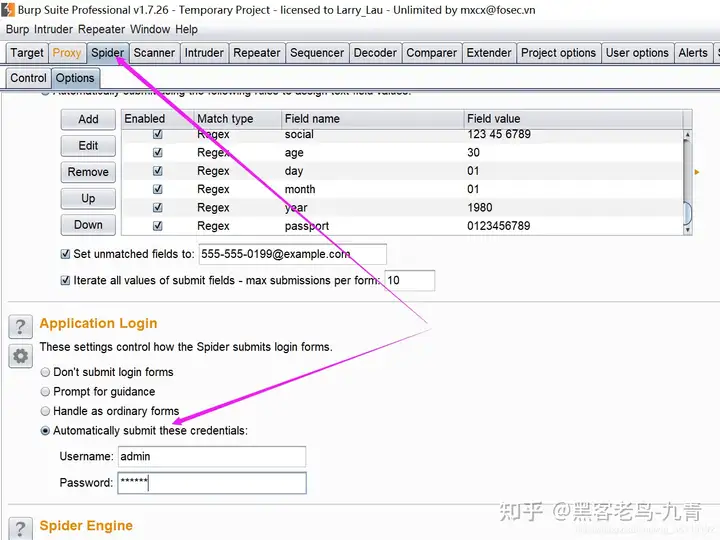This screenshot has height=540, width=720.
Task: Click the Up button to move rule
Action: pyautogui.click(x=88, y=198)
